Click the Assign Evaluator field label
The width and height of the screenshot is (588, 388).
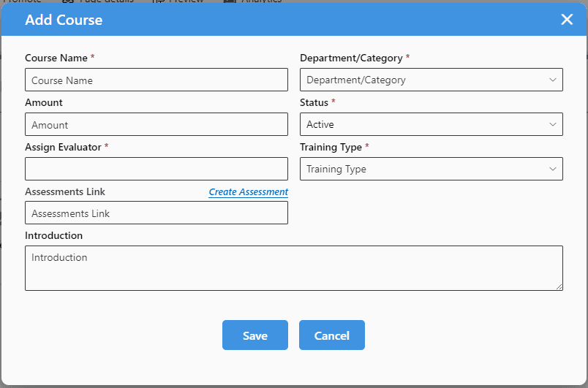[64, 147]
